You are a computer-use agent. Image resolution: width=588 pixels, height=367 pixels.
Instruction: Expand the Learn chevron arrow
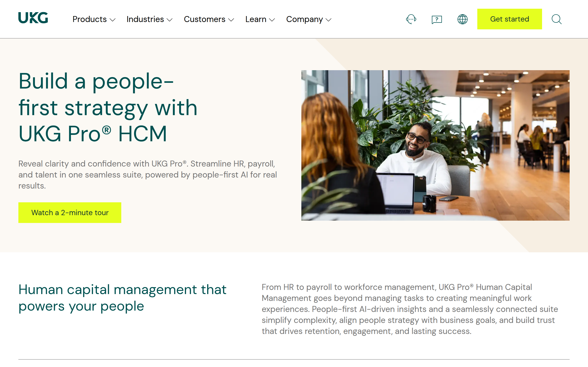tap(272, 20)
